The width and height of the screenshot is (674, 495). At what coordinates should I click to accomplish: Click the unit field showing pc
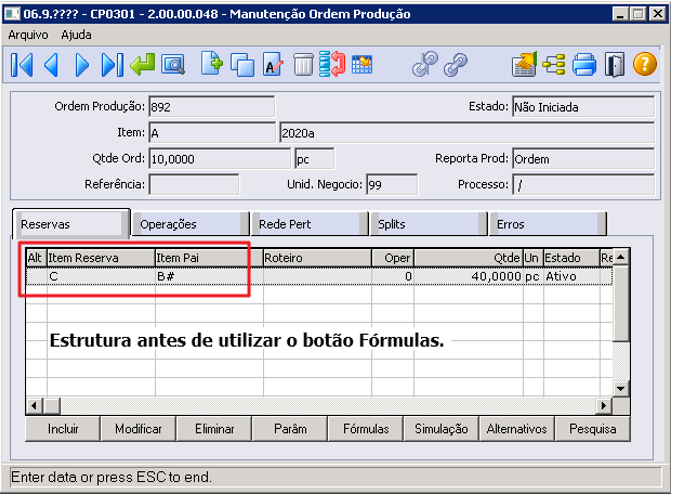coord(314,159)
